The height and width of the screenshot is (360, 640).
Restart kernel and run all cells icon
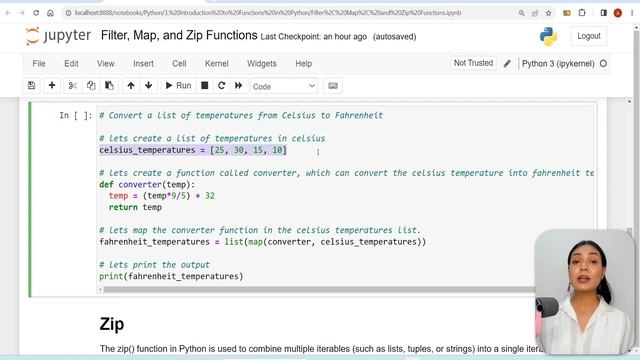[238, 86]
